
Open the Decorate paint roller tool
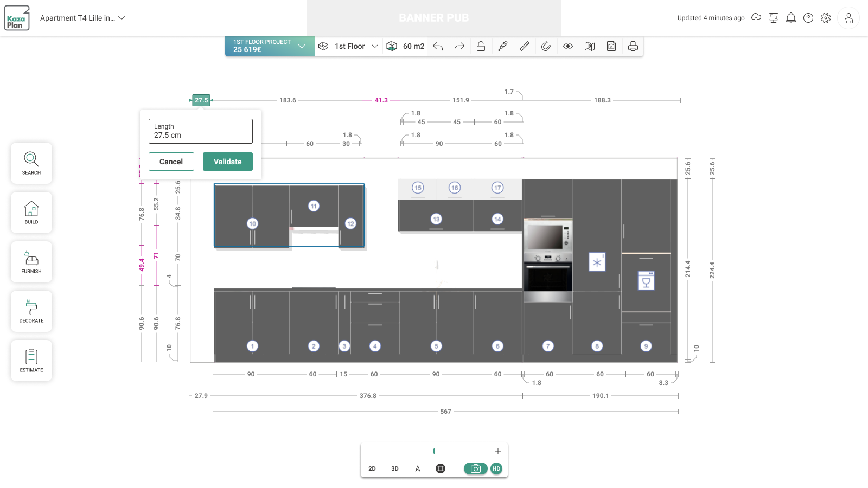pyautogui.click(x=31, y=311)
